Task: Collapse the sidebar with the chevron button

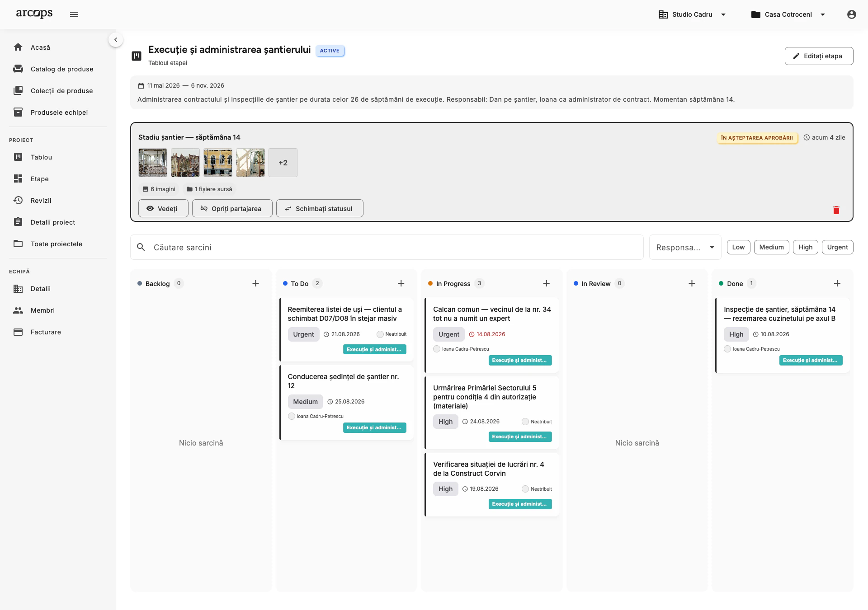Action: (116, 40)
